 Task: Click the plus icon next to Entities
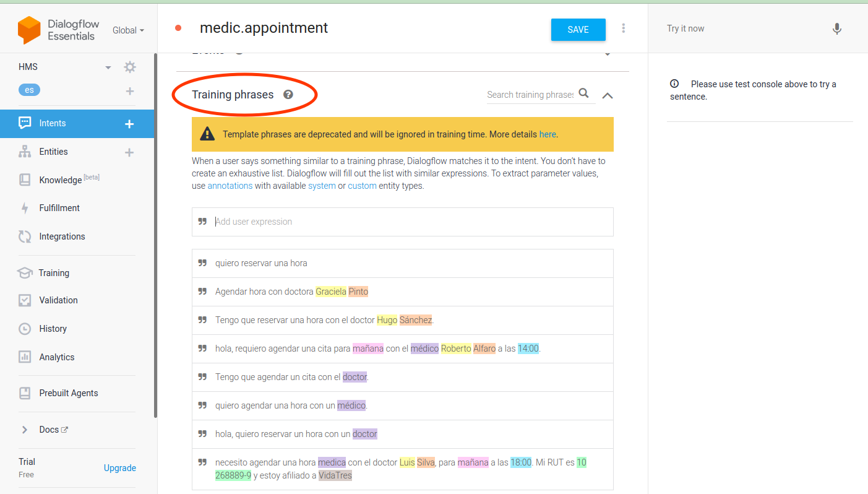pos(129,152)
